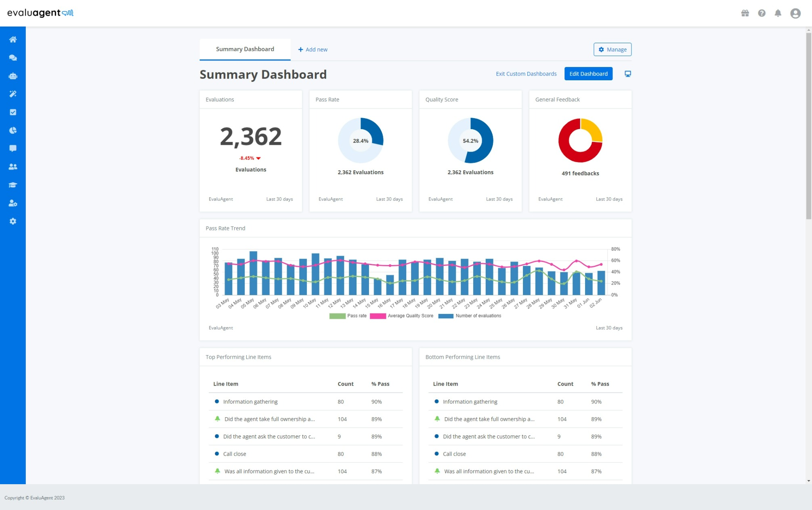Select the evaluations checkbox icon in the sidebar
812x510 pixels.
13,112
